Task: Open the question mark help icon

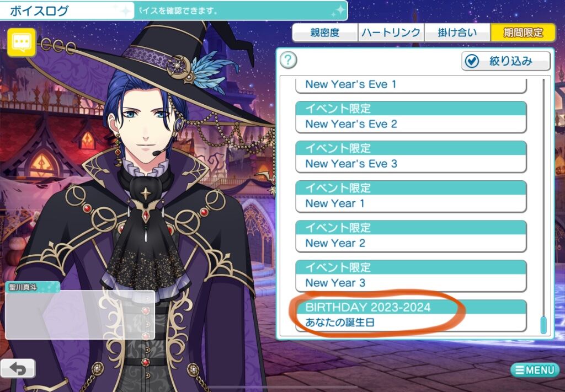Action: pyautogui.click(x=288, y=60)
